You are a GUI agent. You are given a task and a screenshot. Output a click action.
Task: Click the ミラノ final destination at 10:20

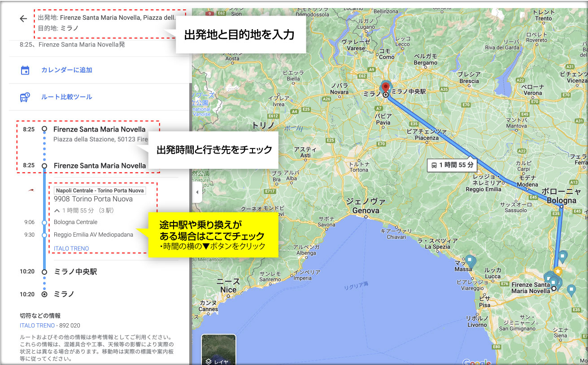(x=64, y=294)
